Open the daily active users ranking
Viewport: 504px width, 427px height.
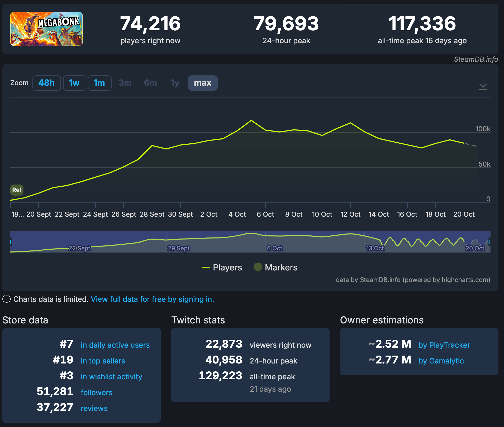pyautogui.click(x=115, y=345)
